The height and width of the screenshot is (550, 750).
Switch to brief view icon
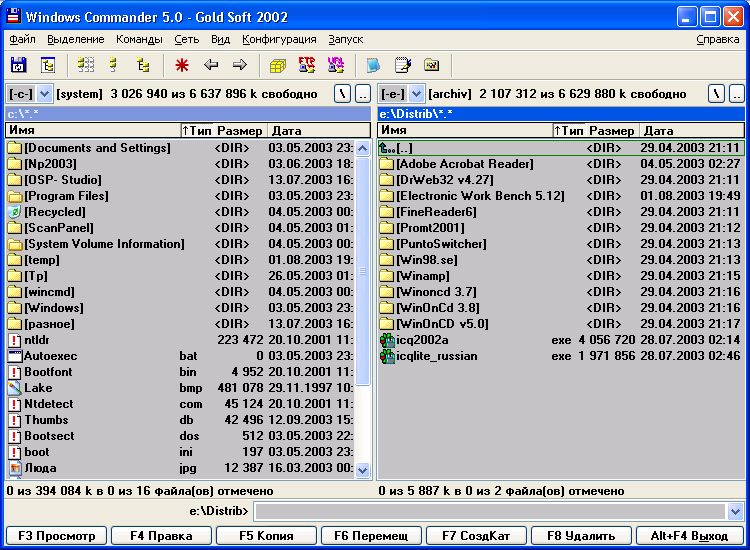point(86,65)
